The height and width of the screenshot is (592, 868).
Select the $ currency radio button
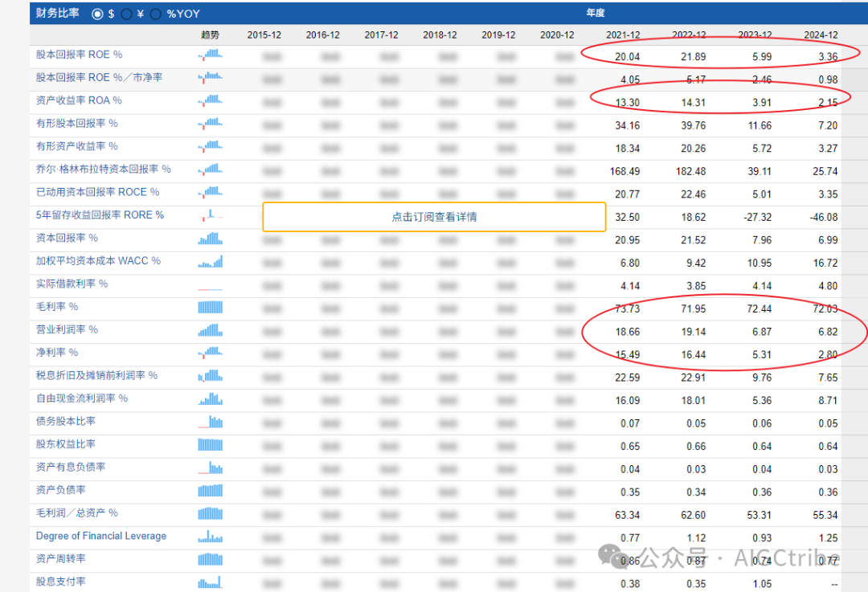click(97, 14)
